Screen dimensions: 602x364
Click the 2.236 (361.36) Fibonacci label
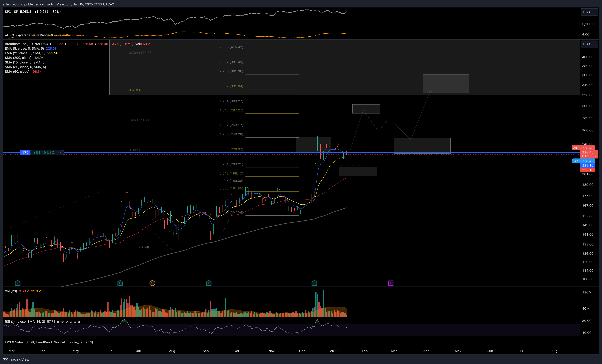tap(231, 71)
